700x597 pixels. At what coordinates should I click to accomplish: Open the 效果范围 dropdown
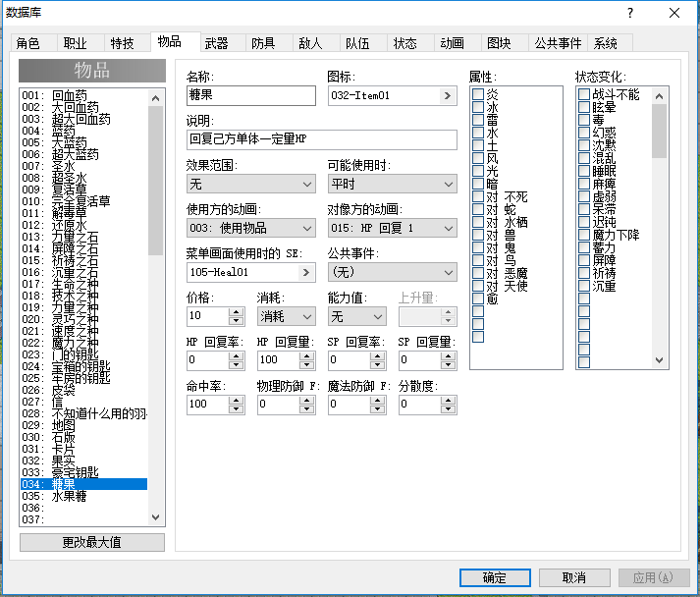click(x=251, y=184)
